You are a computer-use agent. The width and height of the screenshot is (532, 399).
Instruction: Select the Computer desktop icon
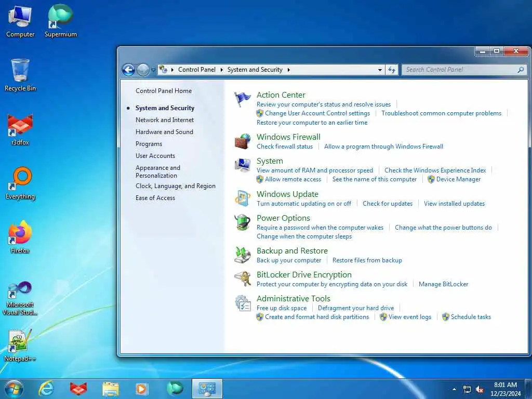pos(20,22)
